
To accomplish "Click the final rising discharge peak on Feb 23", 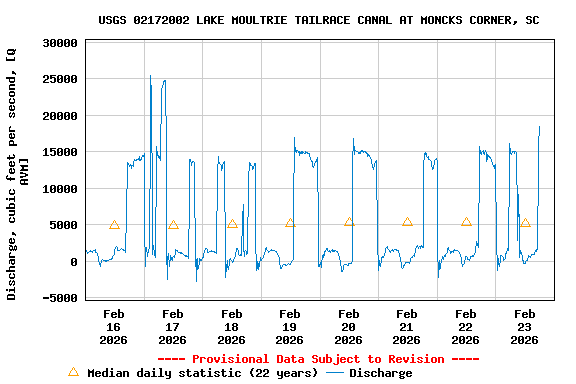I will pyautogui.click(x=539, y=127).
